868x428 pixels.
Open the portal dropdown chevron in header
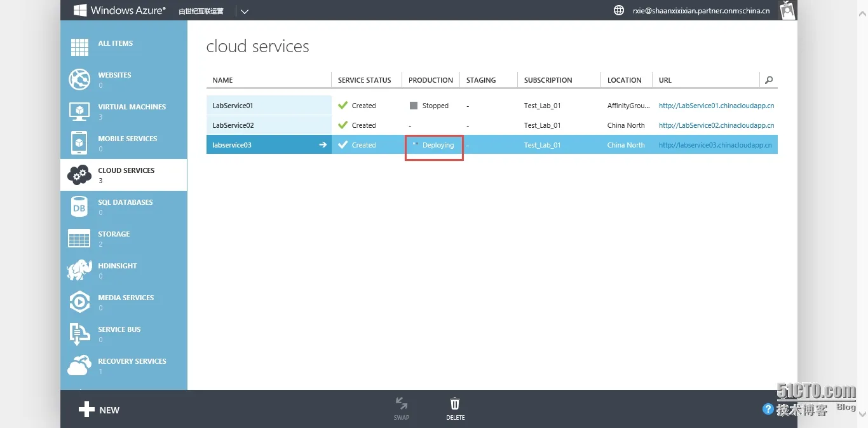click(x=245, y=11)
